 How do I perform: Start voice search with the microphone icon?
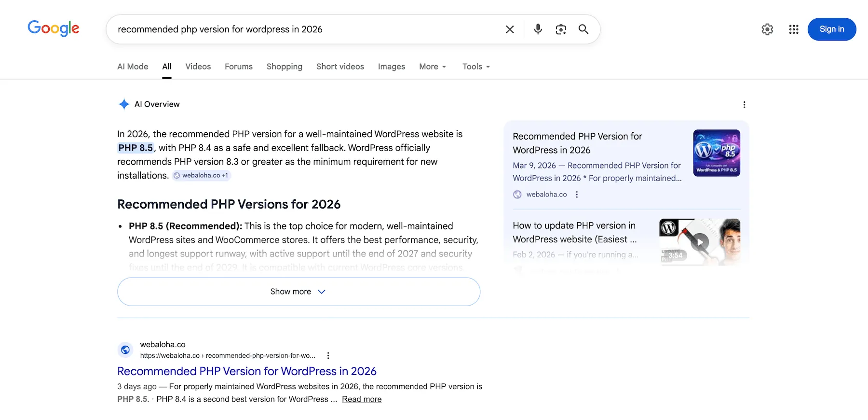tap(538, 29)
